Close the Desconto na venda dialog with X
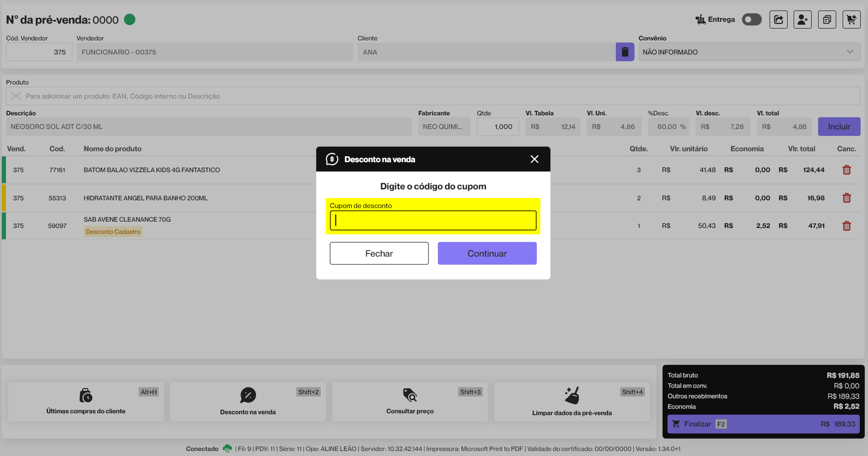The height and width of the screenshot is (456, 868). (534, 159)
